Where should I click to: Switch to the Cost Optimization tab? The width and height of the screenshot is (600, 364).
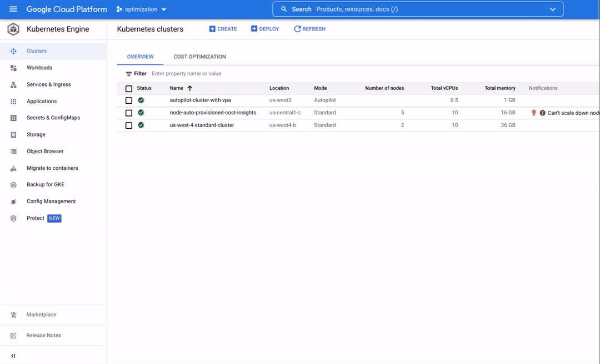coord(199,57)
